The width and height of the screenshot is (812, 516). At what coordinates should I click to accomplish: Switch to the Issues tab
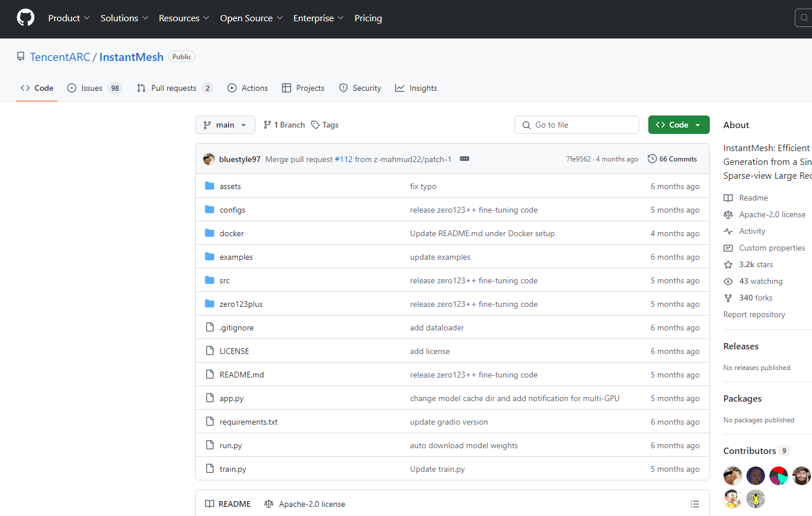coord(95,88)
